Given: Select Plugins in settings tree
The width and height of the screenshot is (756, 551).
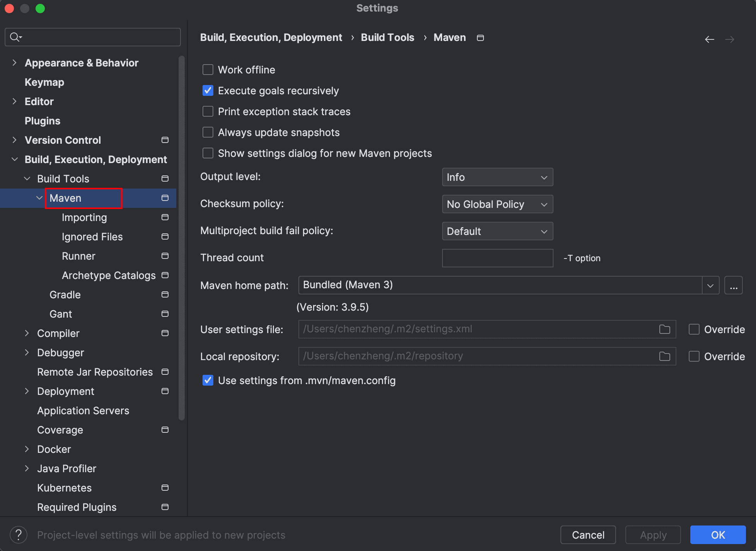Looking at the screenshot, I should [x=43, y=121].
